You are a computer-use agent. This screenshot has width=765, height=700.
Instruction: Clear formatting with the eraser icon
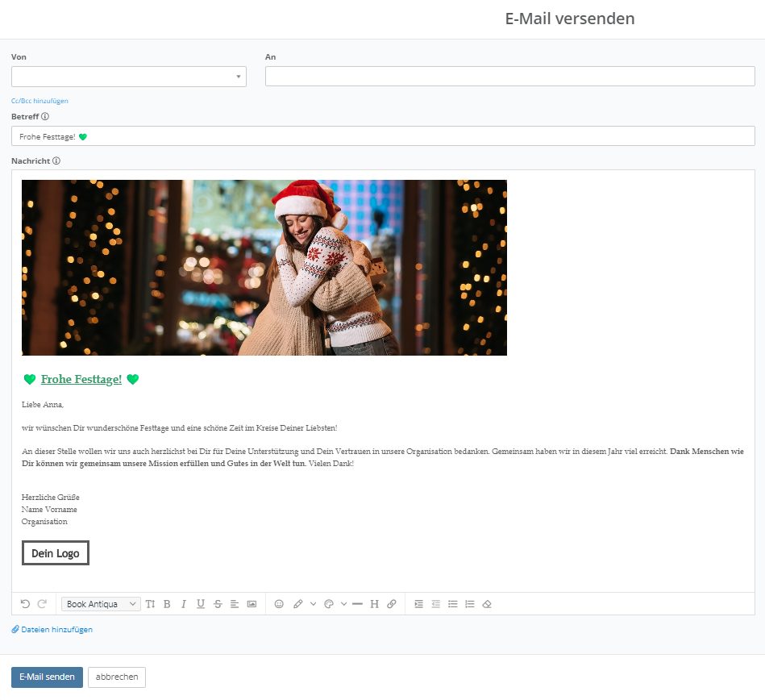click(486, 603)
